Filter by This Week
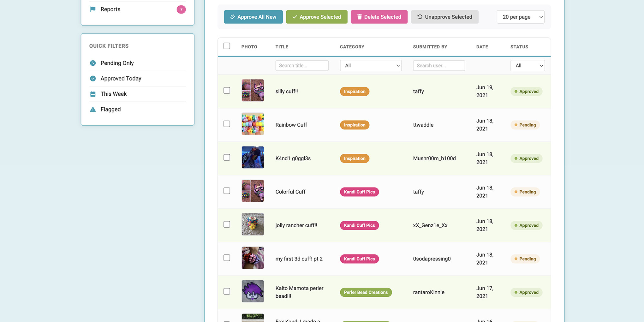 click(137, 94)
